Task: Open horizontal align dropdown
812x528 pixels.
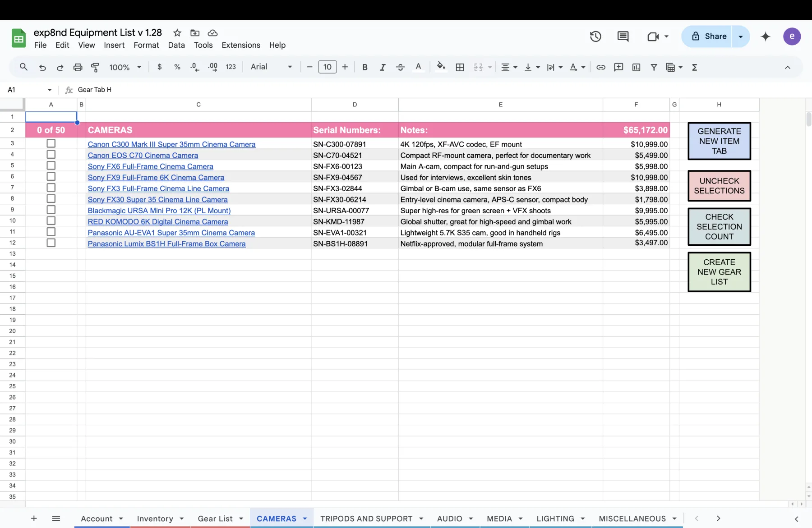Action: [509, 67]
